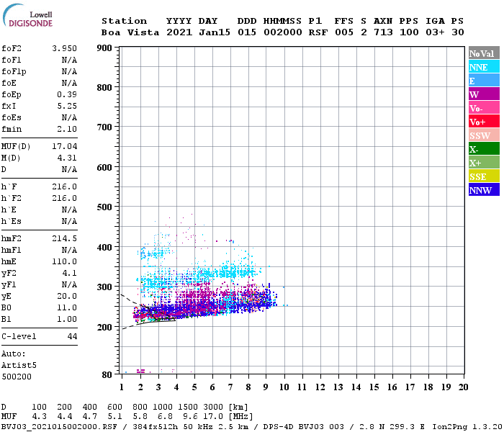
Task: Click the h`F2 label
Action: [12, 198]
